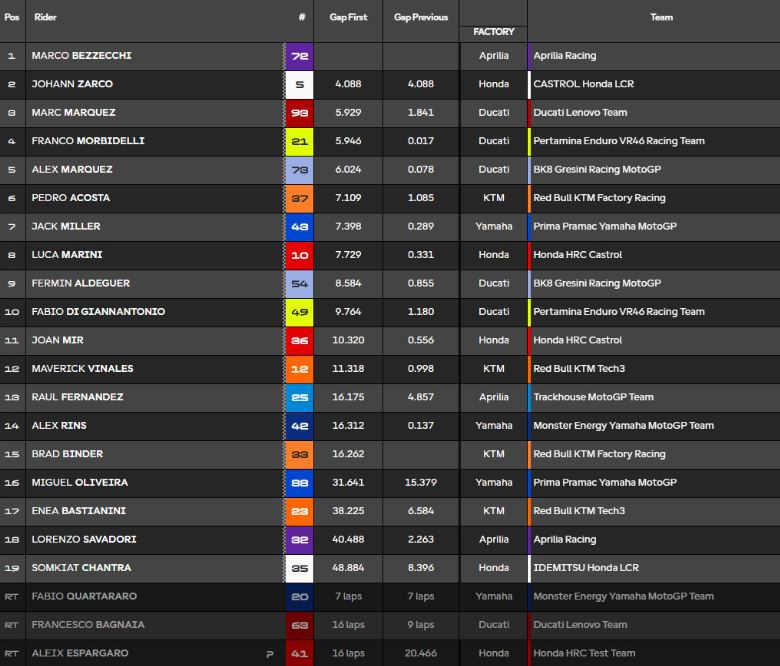
Task: Select orange badge 12 of Maverick Vinales
Action: pyautogui.click(x=299, y=369)
